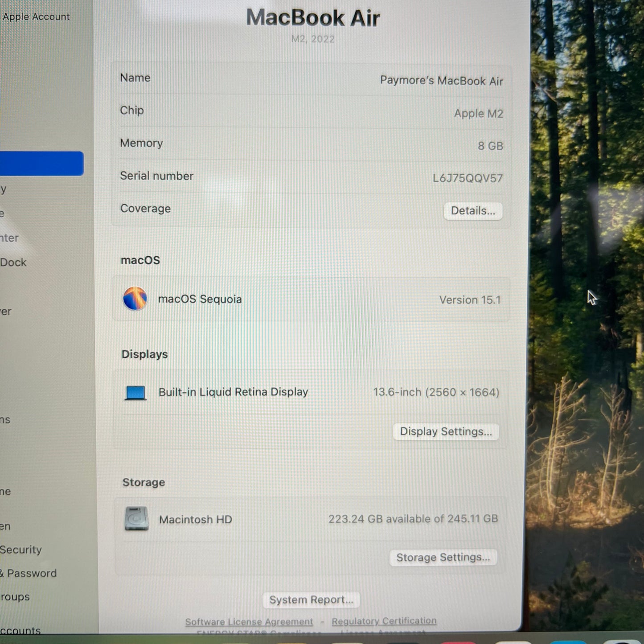The height and width of the screenshot is (644, 644).
Task: Open System Report...
Action: pos(311,599)
